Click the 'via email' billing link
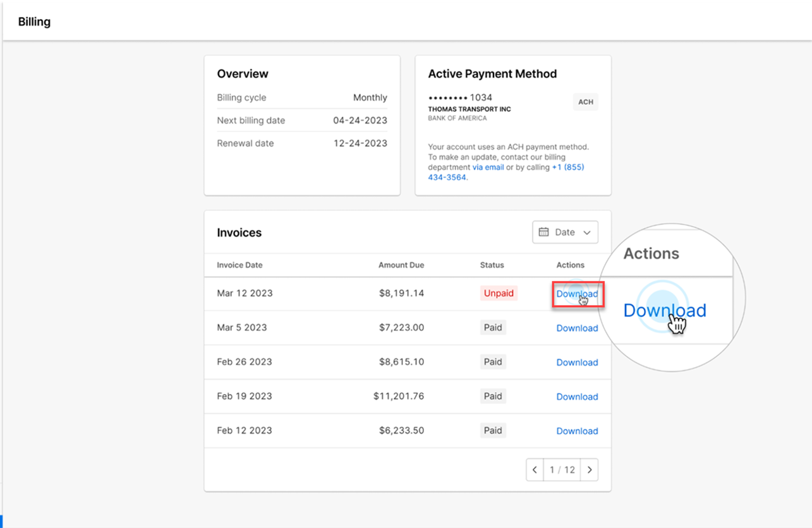812x528 pixels. (x=488, y=167)
